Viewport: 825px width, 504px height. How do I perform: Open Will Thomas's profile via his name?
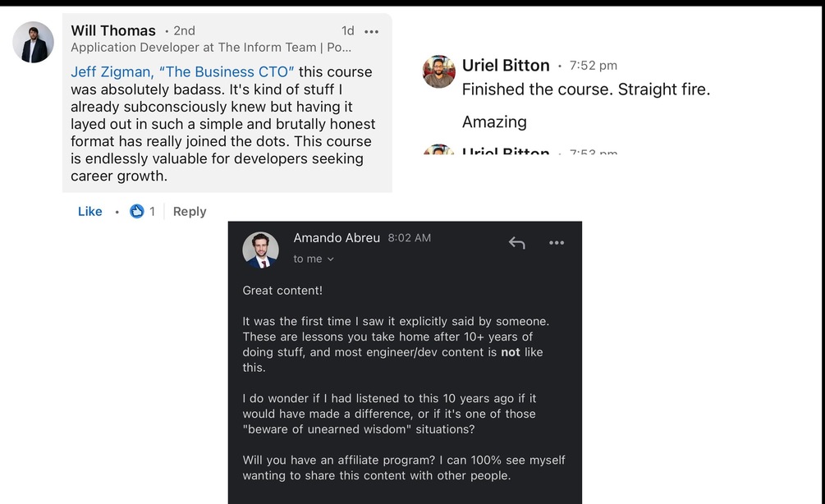click(x=113, y=31)
